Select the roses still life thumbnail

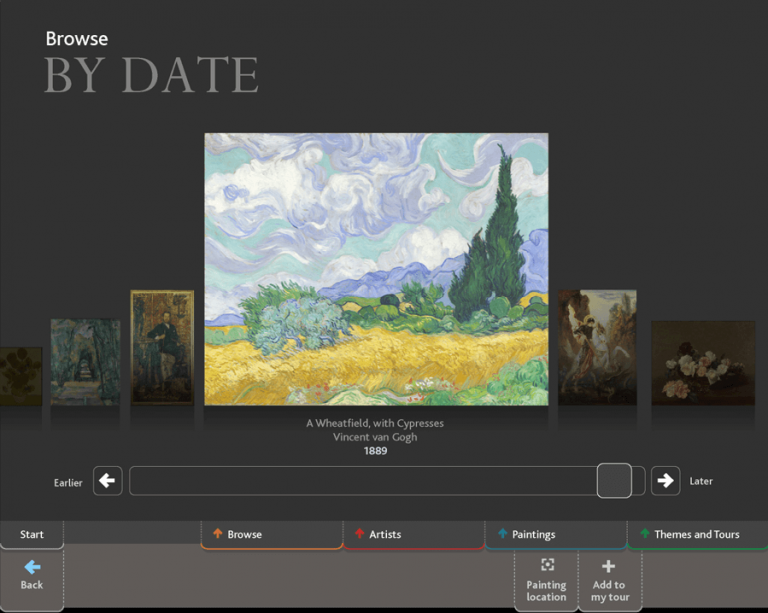[703, 363]
